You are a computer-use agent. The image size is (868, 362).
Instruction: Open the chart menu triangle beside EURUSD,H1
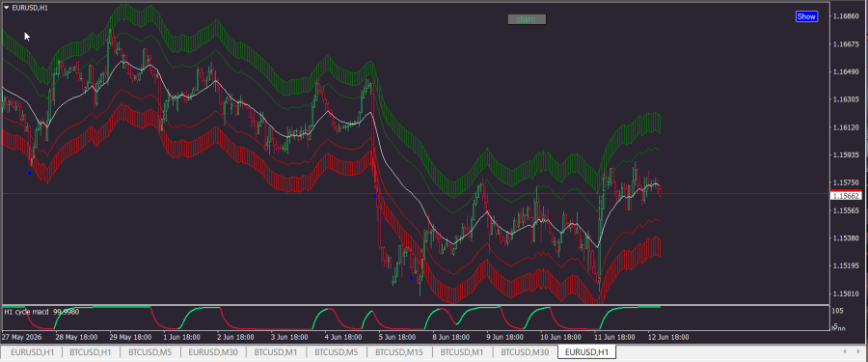pyautogui.click(x=6, y=8)
